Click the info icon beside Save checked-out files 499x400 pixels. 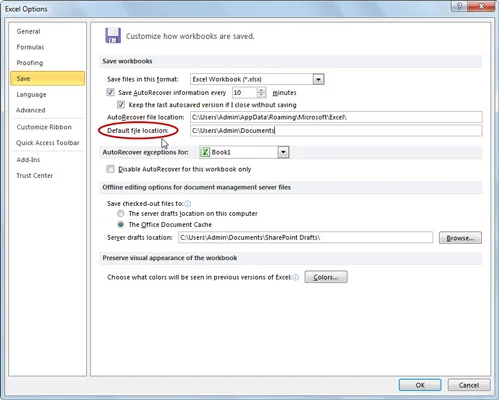[188, 204]
